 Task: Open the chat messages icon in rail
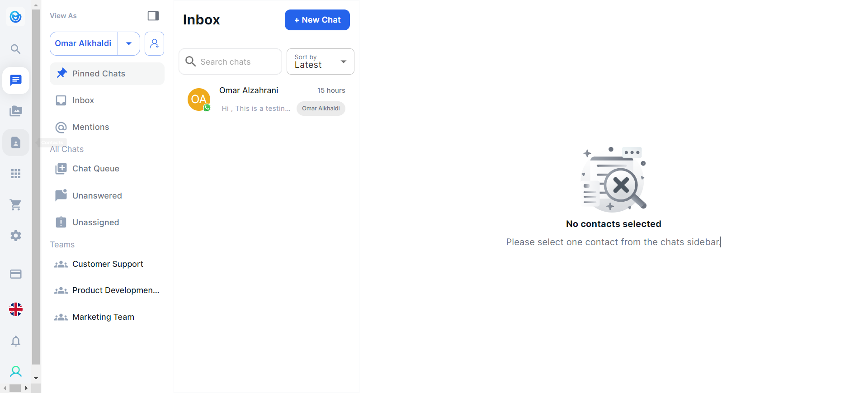point(16,80)
